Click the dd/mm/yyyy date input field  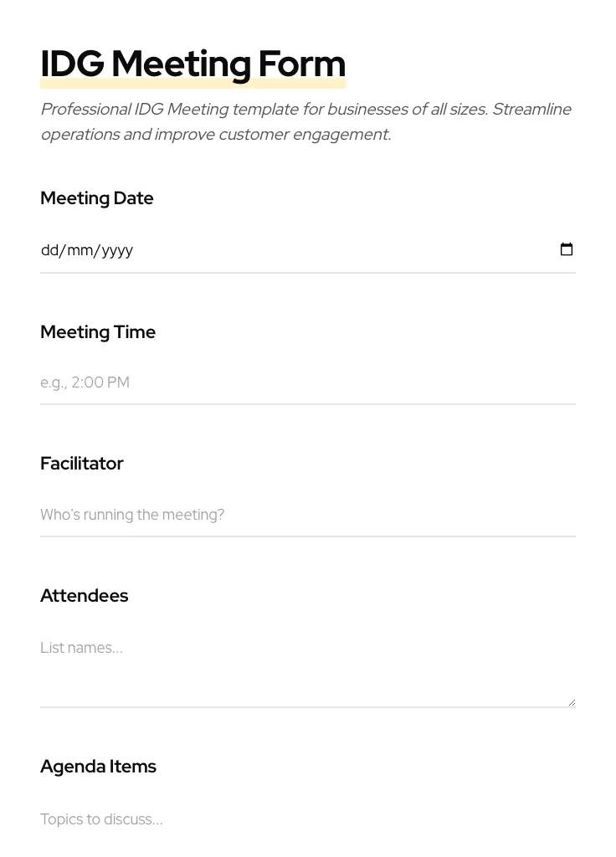tap(251, 249)
